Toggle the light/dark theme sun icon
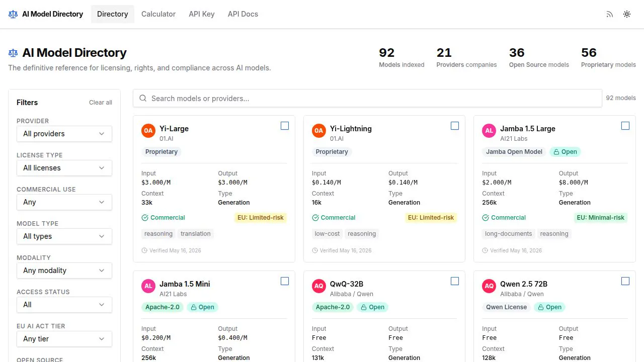 click(627, 14)
